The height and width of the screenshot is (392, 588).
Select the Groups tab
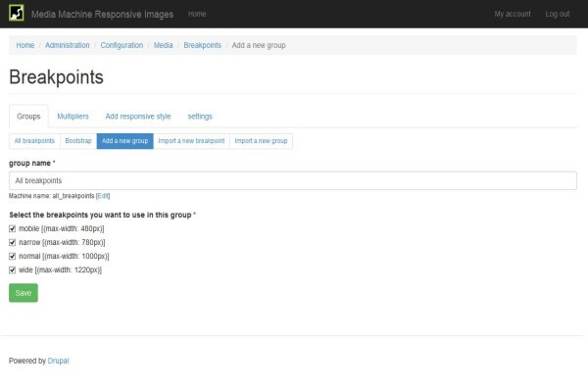click(28, 117)
